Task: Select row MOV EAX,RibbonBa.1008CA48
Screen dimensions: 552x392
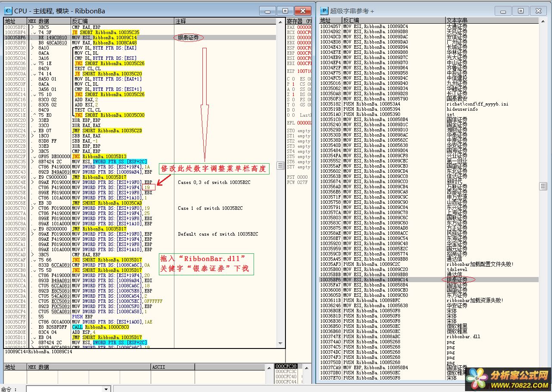Action: [x=140, y=43]
